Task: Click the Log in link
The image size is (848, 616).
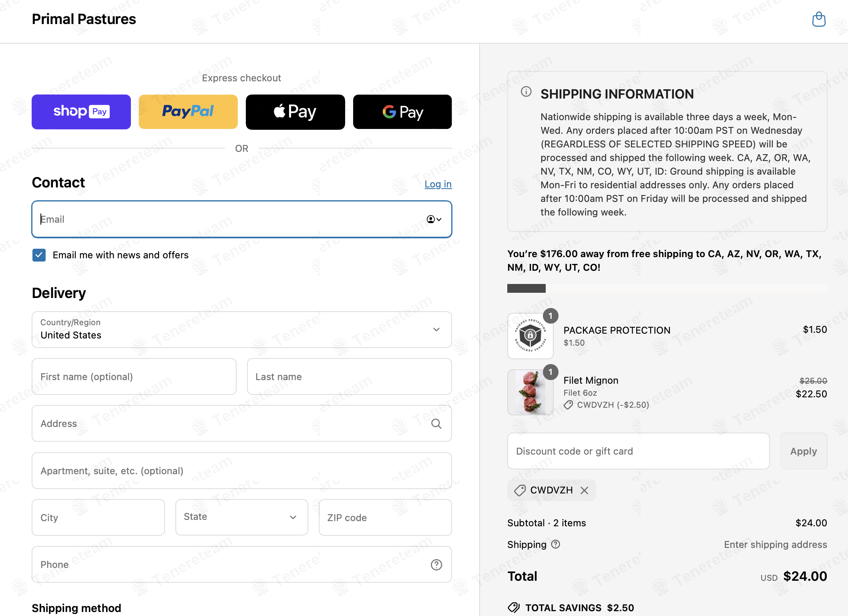Action: click(438, 184)
